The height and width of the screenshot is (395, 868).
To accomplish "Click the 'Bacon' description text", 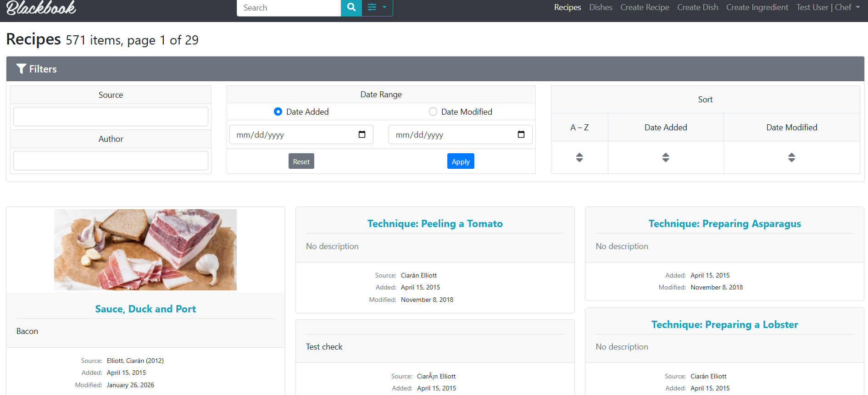I will click(x=27, y=331).
